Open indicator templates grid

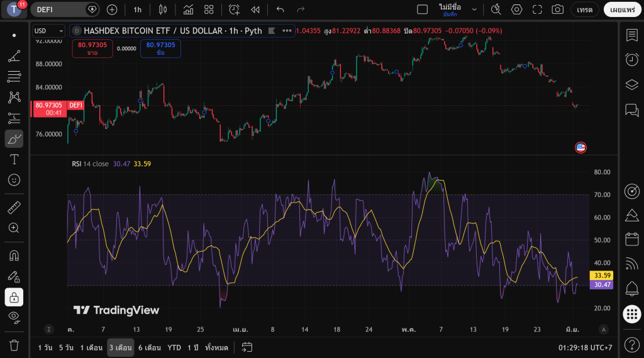coord(209,9)
